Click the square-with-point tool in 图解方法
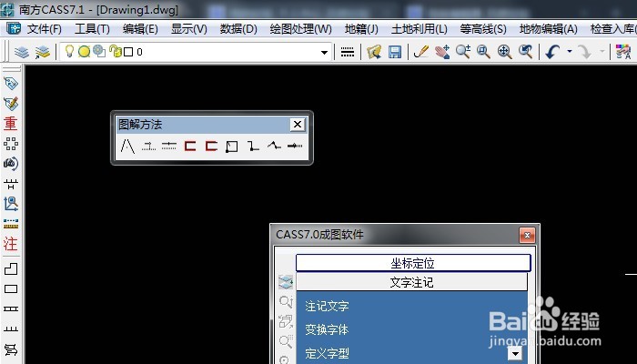 coord(231,147)
